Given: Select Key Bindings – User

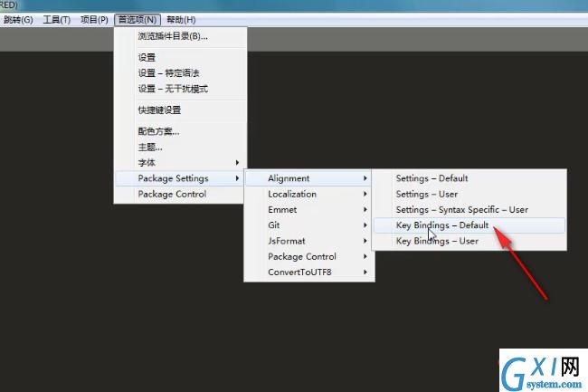Looking at the screenshot, I should click(x=469, y=241).
